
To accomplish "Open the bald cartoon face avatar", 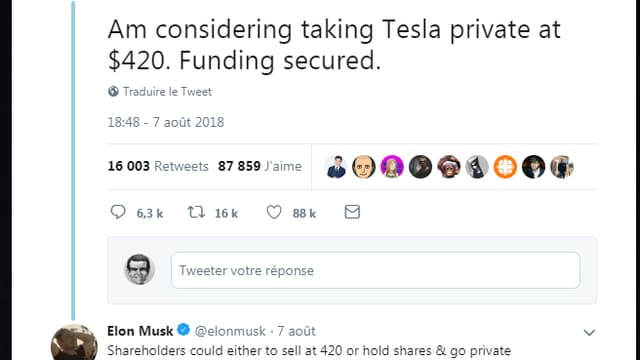I will click(x=364, y=167).
